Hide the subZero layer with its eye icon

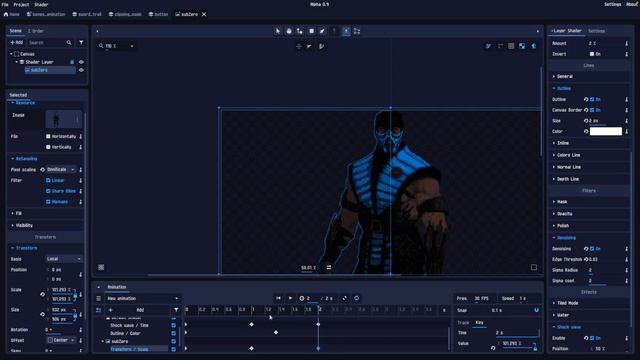[x=81, y=70]
